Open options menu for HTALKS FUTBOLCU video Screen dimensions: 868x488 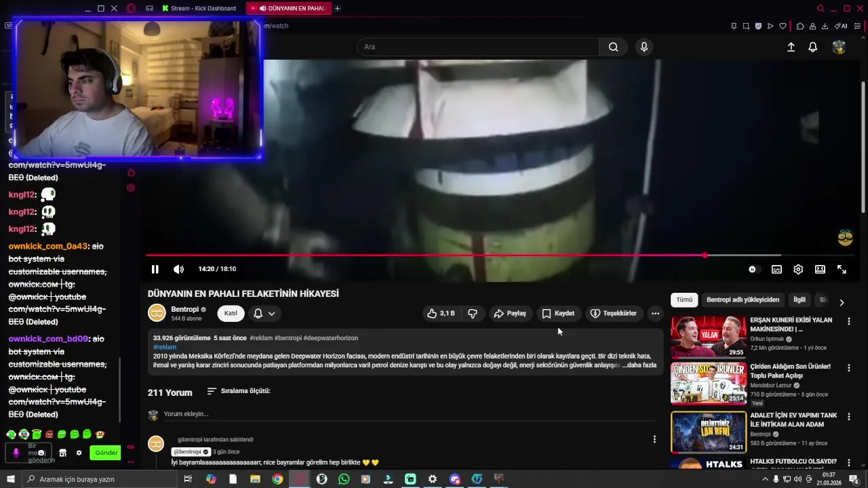click(x=848, y=462)
